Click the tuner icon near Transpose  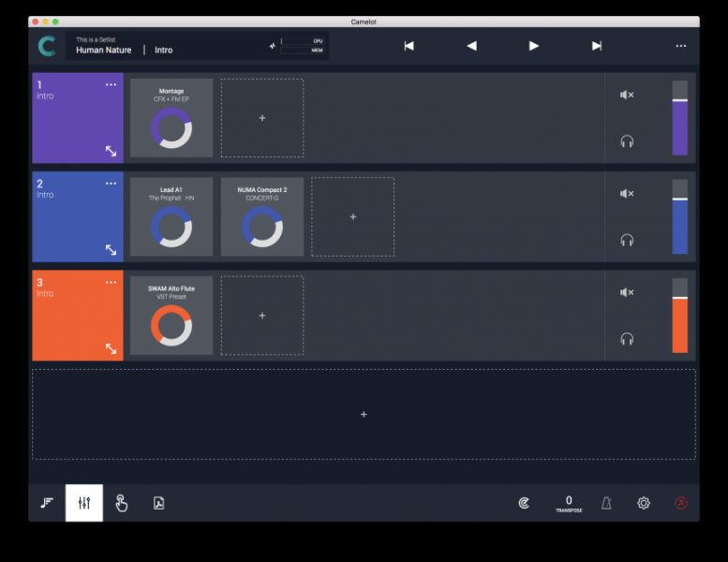524,503
